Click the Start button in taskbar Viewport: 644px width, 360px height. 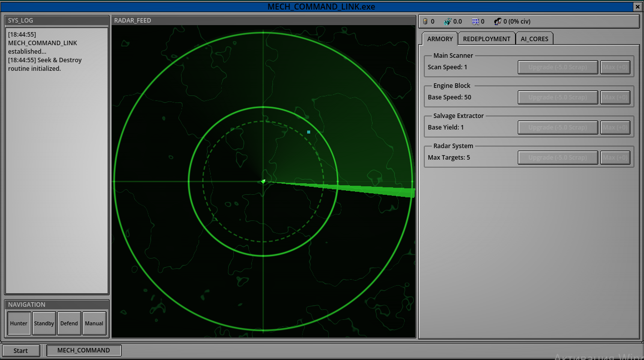(x=21, y=350)
